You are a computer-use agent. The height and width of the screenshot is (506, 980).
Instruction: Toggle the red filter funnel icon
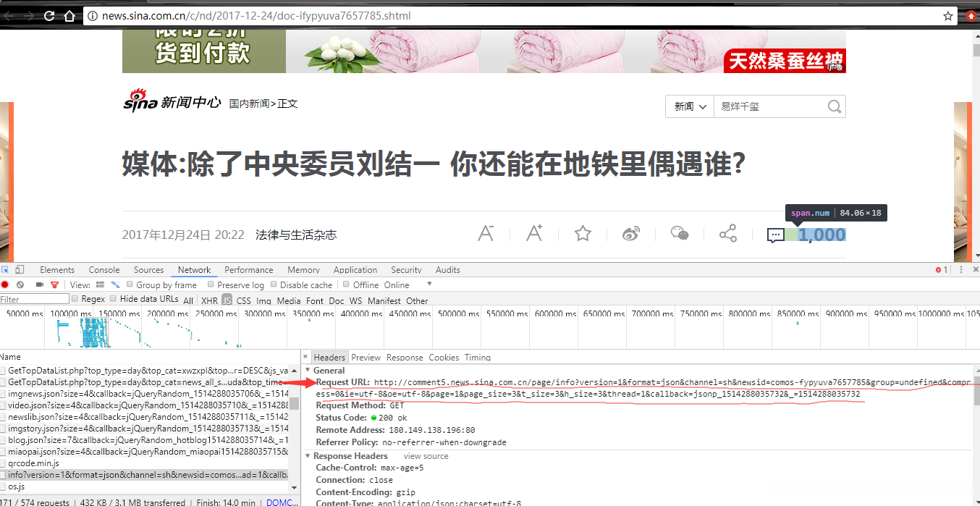[54, 284]
